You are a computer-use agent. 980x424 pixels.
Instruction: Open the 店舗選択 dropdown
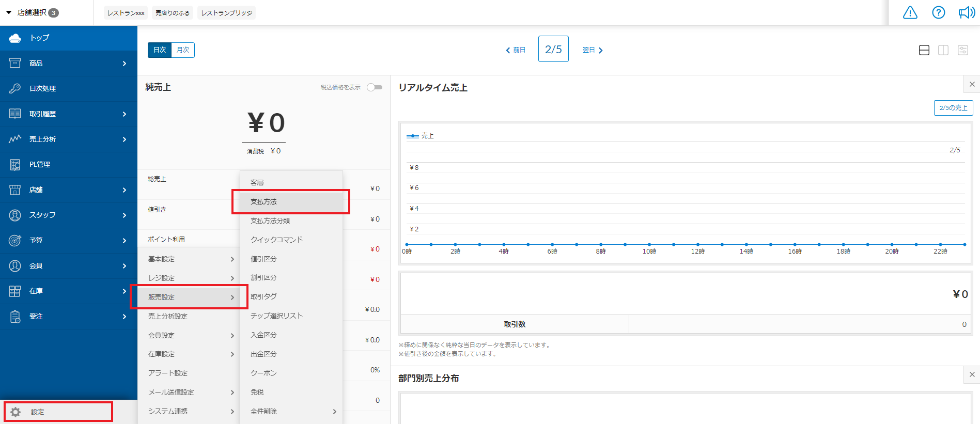point(32,12)
